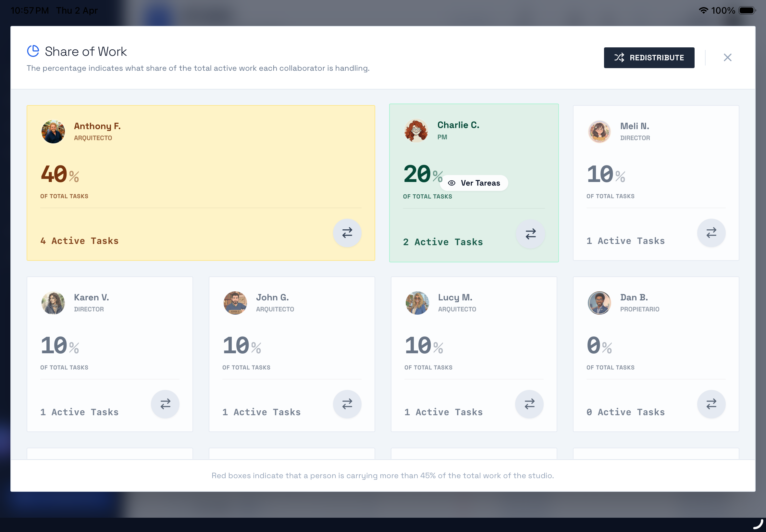Click John G.'s transfer tasks swap icon
This screenshot has height=532, width=766.
347,404
